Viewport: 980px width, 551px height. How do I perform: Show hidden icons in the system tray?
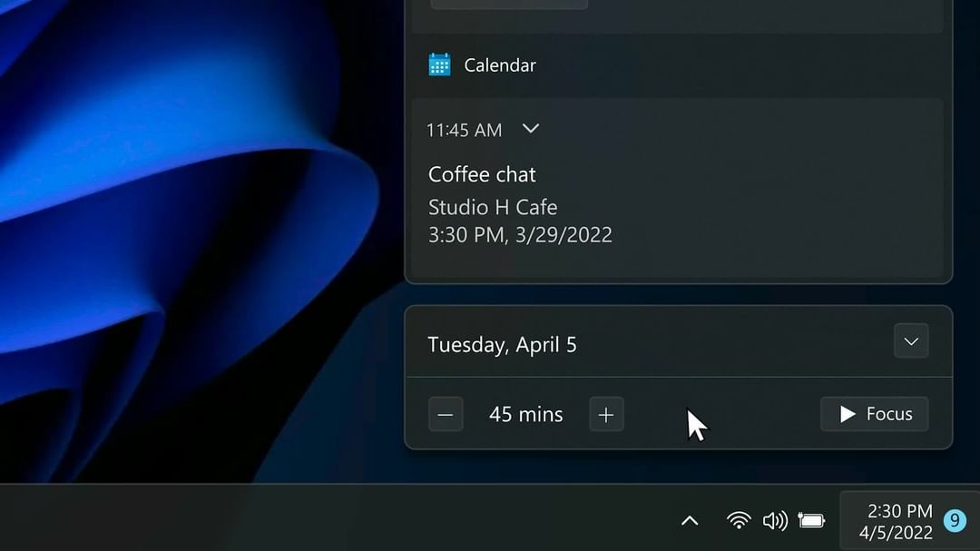[x=690, y=520]
